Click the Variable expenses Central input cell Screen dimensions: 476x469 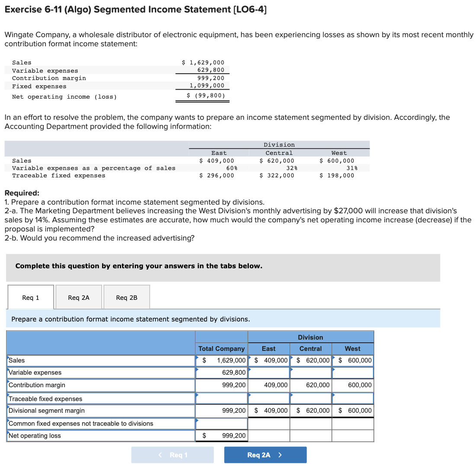[311, 373]
